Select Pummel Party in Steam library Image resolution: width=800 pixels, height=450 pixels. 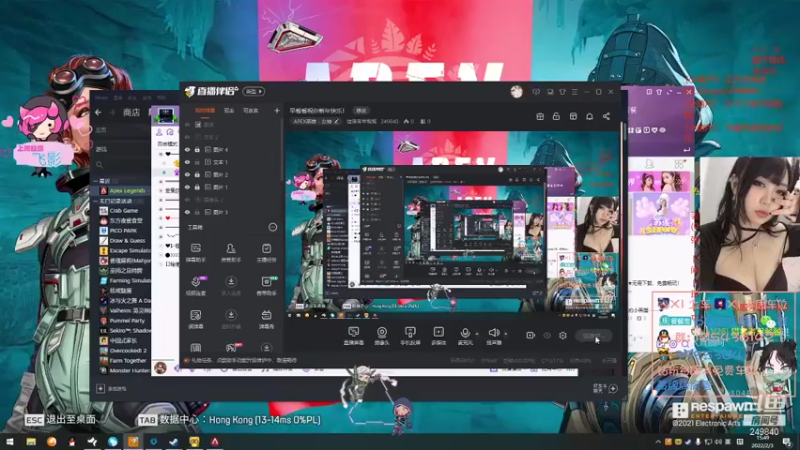[x=128, y=320]
